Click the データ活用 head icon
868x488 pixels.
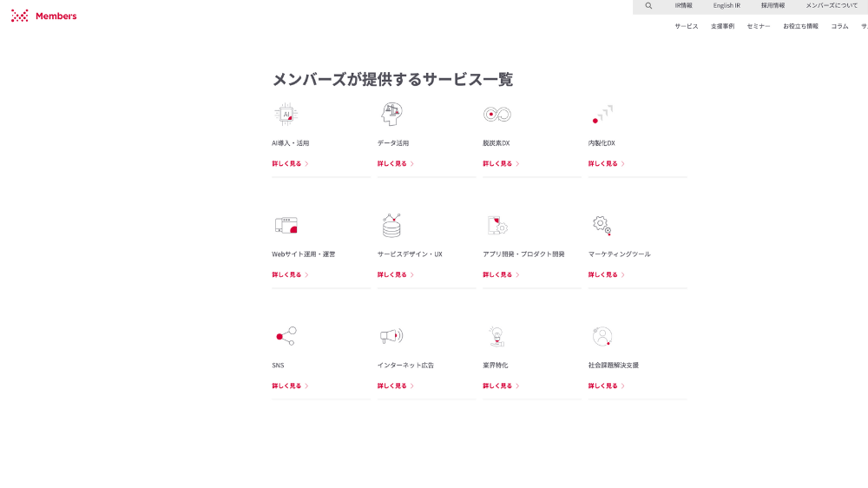391,114
